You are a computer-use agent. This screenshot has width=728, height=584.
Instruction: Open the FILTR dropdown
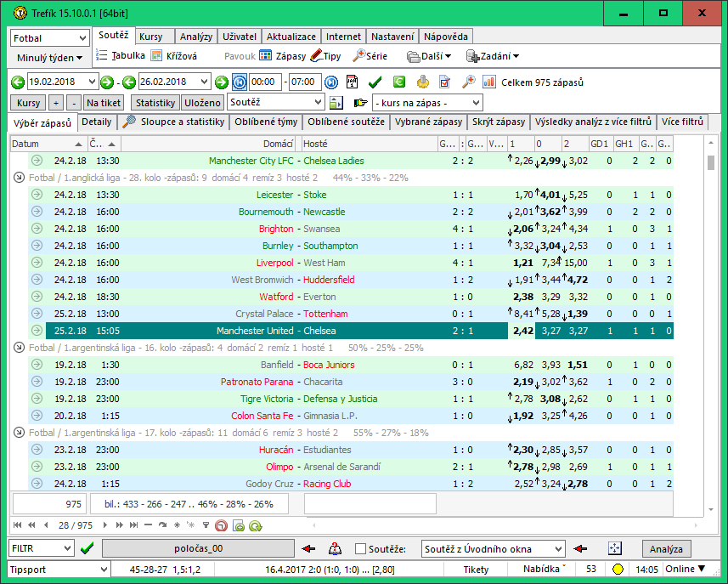[42, 548]
